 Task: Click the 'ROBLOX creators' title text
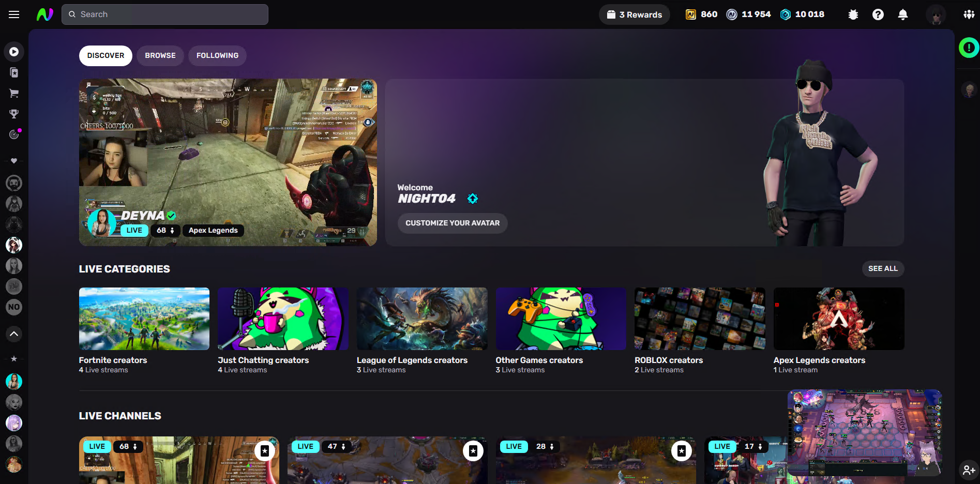pos(669,360)
